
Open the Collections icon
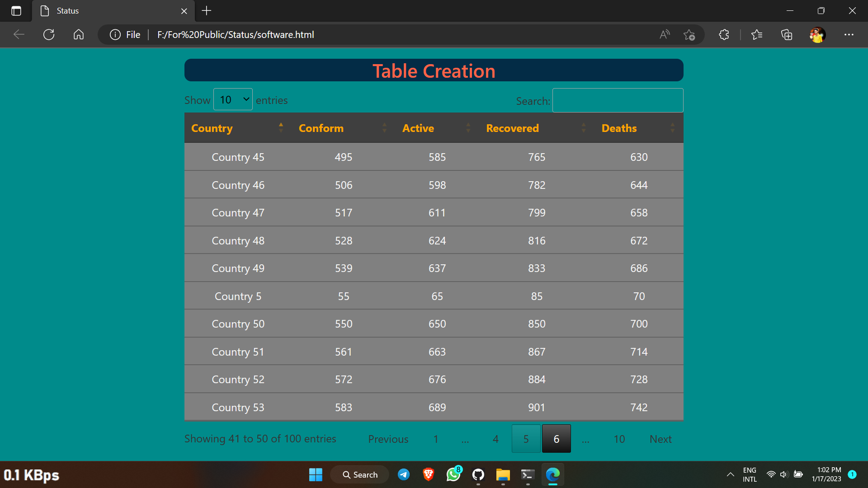click(787, 35)
